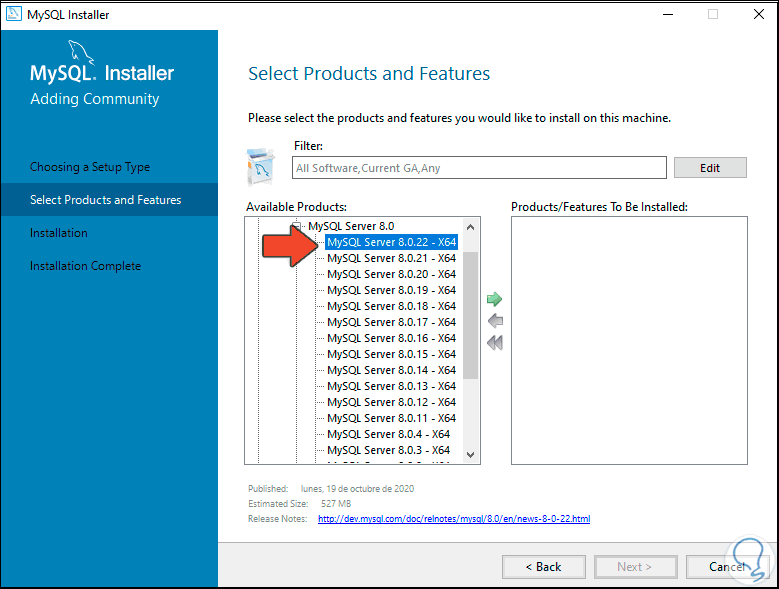Go to Choosing a Setup Type step
This screenshot has width=779, height=589.
tap(90, 167)
